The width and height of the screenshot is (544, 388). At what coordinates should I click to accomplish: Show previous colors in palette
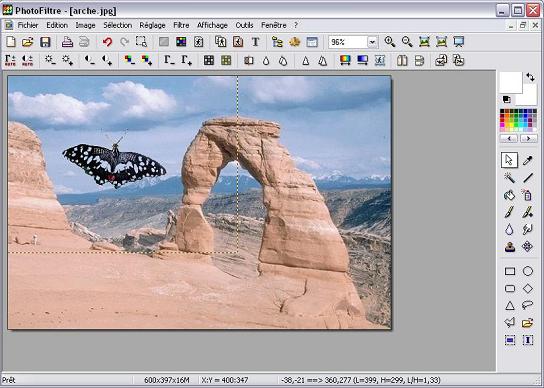pos(509,138)
